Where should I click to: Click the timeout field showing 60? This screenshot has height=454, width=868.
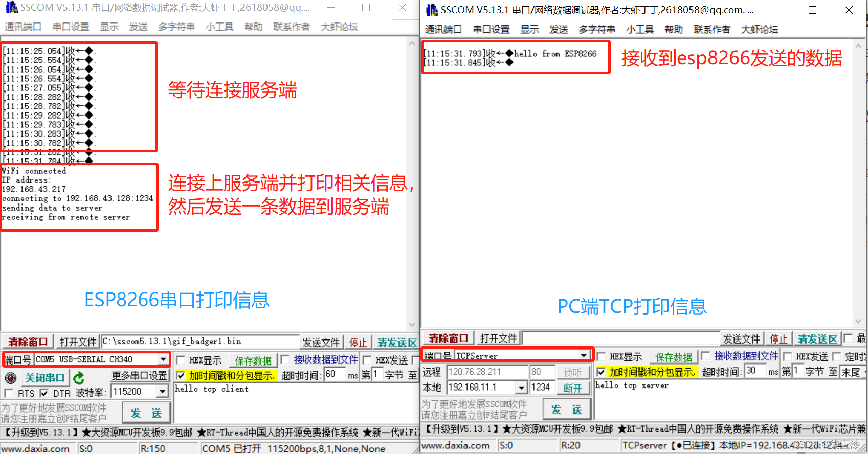click(x=335, y=375)
